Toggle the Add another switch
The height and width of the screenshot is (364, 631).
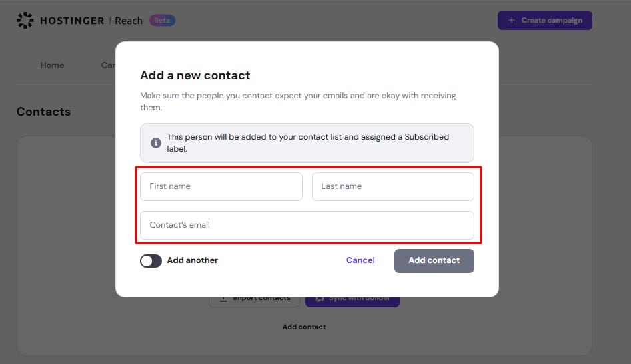click(x=151, y=261)
